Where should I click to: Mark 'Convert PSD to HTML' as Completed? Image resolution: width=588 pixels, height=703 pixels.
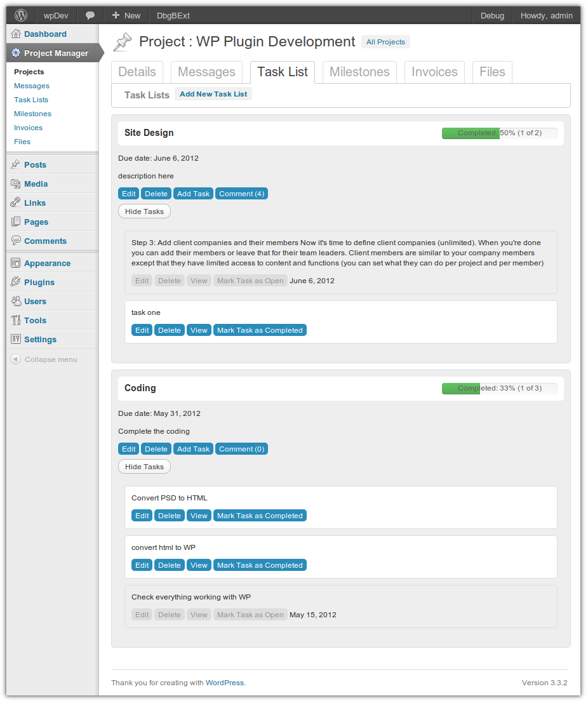260,516
